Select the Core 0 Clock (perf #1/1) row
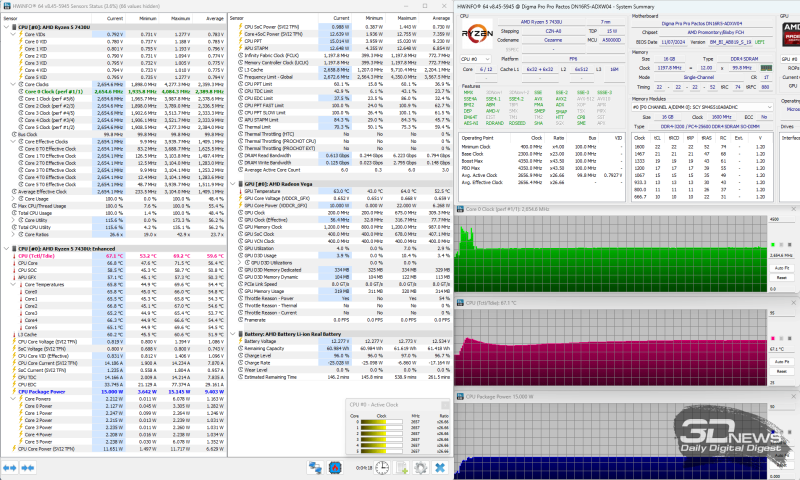 point(113,92)
